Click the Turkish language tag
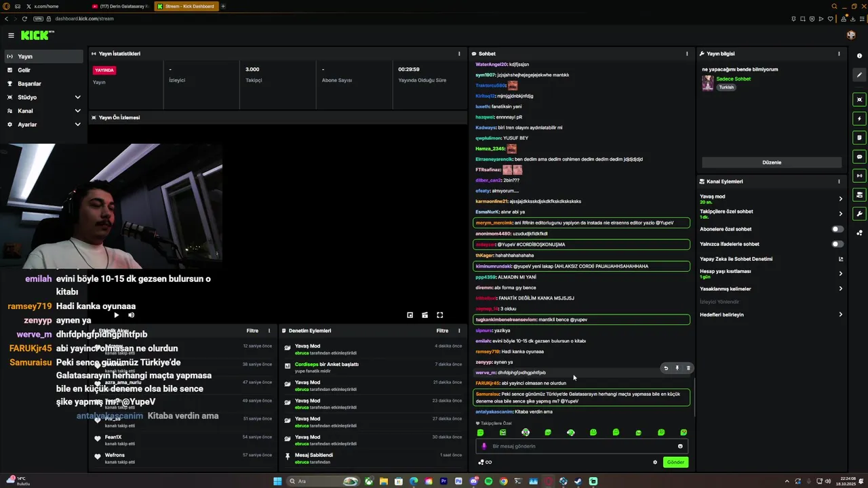The image size is (868, 488). [726, 87]
